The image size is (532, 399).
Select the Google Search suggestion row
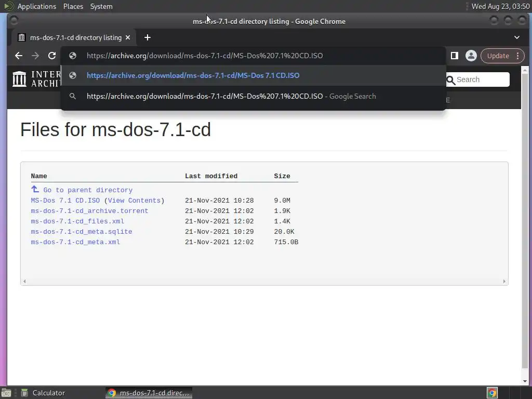tap(253, 96)
